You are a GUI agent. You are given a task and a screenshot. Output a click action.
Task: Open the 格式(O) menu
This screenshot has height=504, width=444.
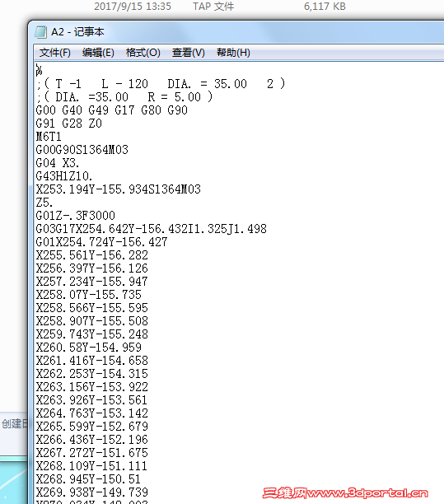pos(143,53)
